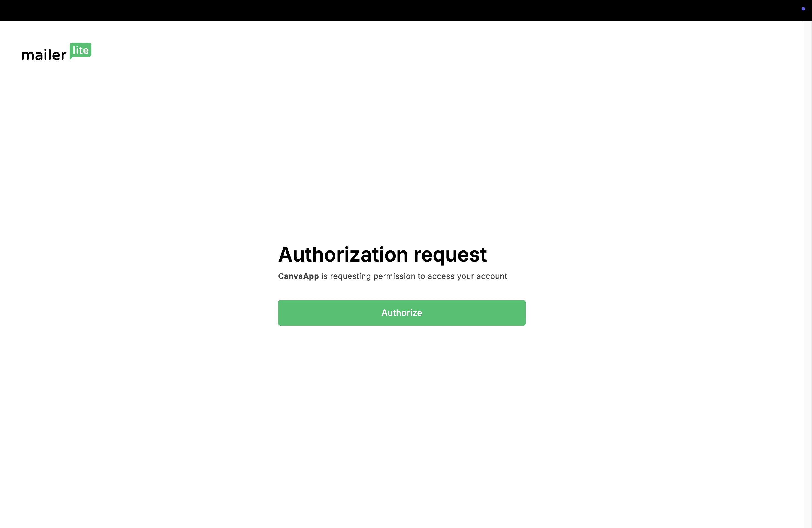Click the word "Authorize" on the green button
The height and width of the screenshot is (528, 812).
402,313
